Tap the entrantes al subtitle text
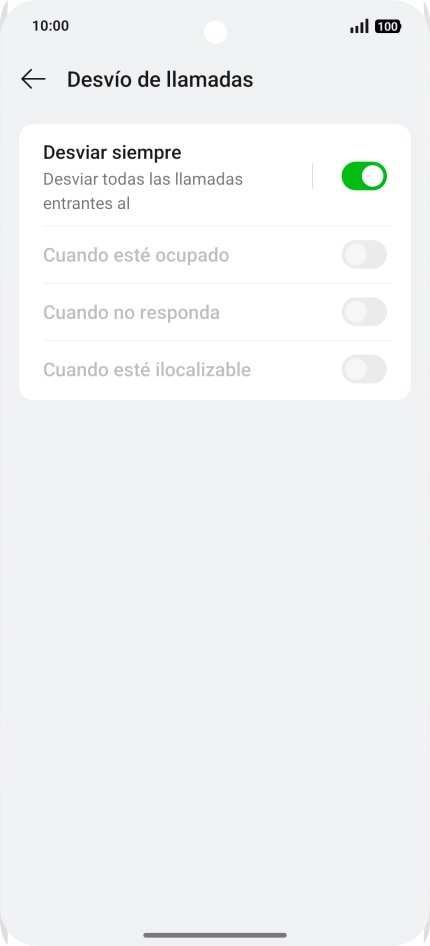The height and width of the screenshot is (946, 430). 87,204
